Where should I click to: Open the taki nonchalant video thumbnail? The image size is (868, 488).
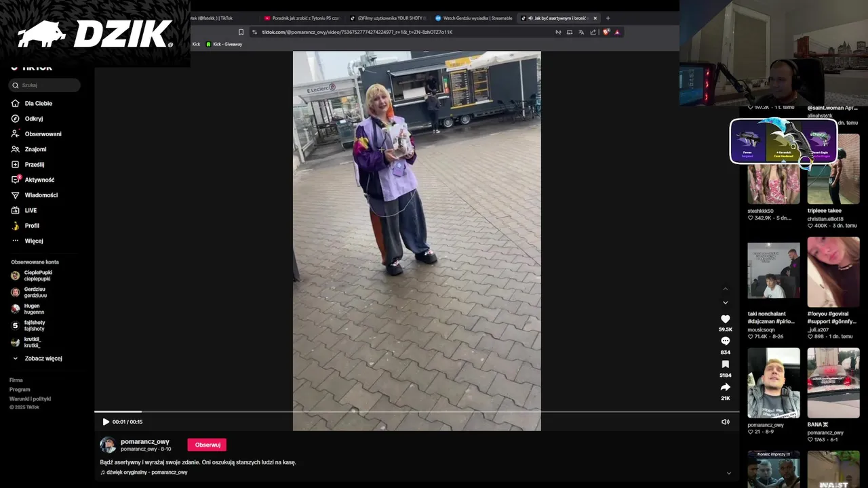click(774, 270)
